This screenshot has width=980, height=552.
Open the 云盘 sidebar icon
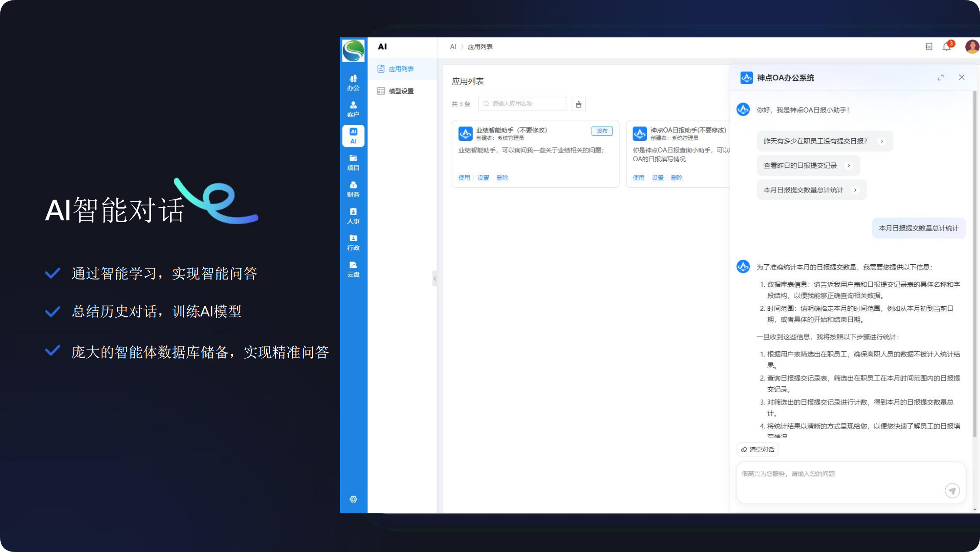[353, 269]
